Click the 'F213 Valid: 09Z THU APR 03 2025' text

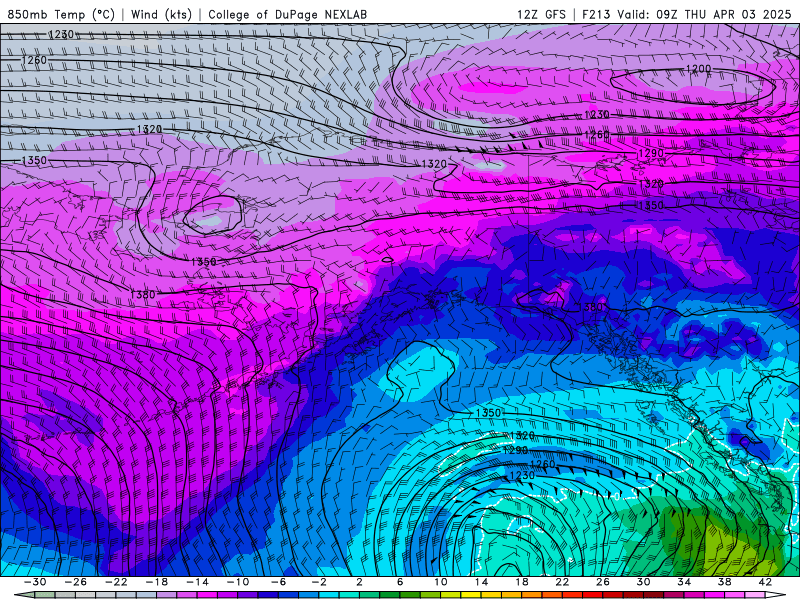(687, 14)
